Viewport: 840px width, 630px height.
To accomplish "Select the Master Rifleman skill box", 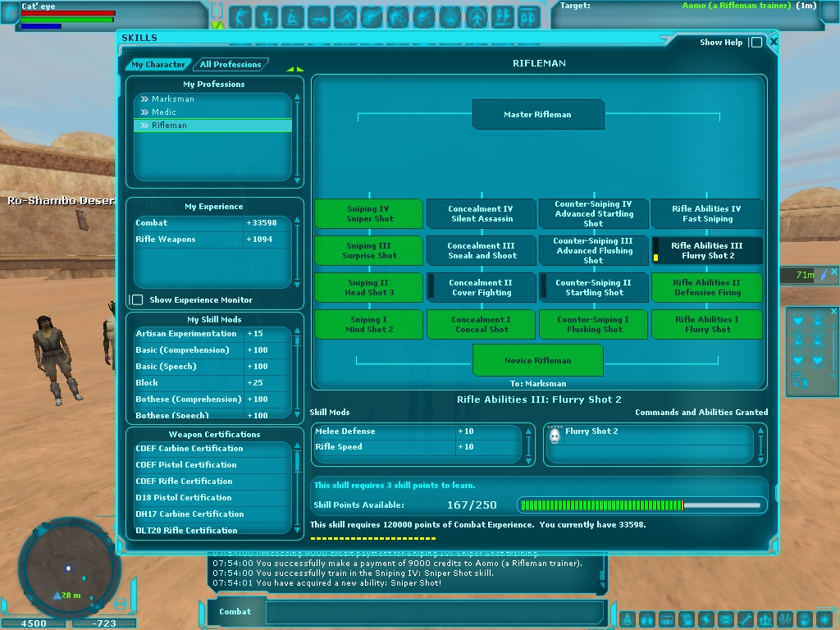I will pos(537,115).
